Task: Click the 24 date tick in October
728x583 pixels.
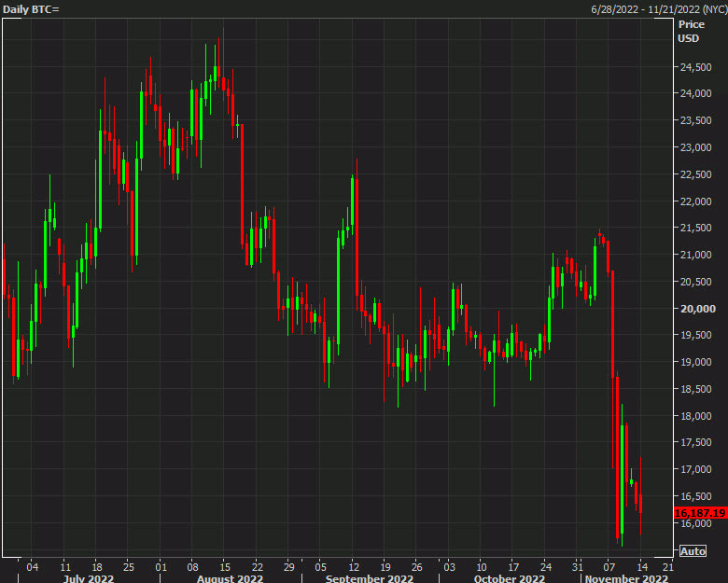Action: [545, 566]
